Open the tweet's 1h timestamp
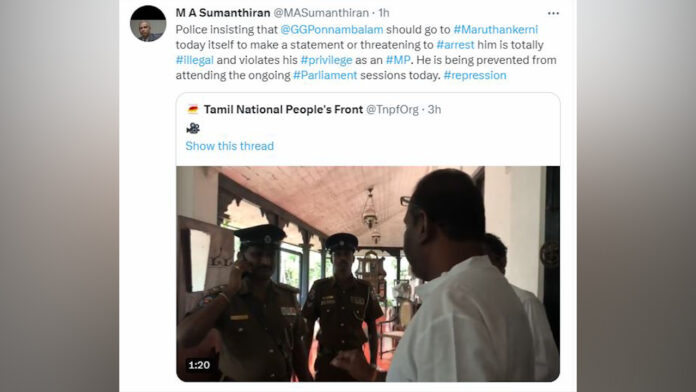The width and height of the screenshot is (696, 392). click(x=384, y=13)
